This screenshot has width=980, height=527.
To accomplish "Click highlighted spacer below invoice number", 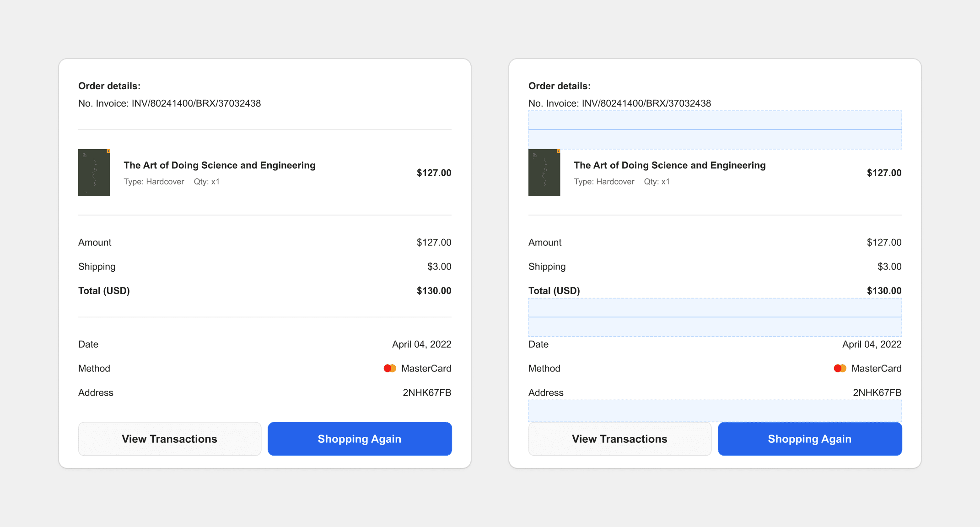I will 715,130.
